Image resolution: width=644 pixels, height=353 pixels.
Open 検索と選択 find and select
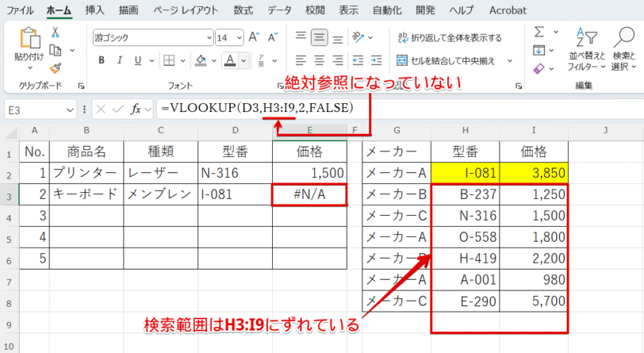(x=623, y=49)
